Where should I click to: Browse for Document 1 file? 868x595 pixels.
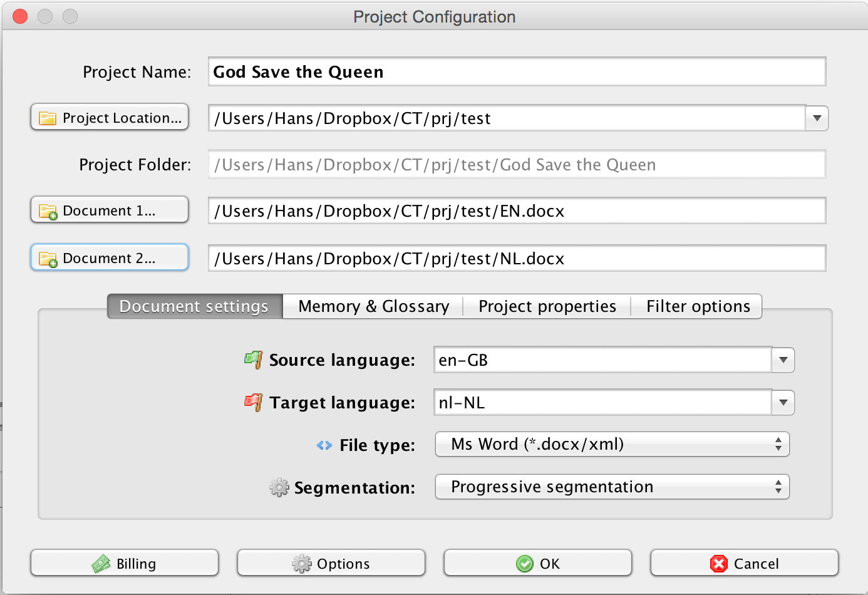tap(110, 210)
